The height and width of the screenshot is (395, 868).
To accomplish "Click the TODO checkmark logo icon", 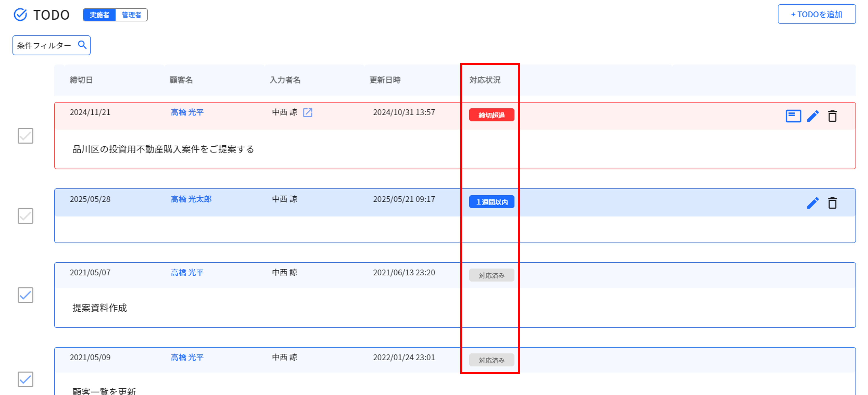I will pyautogui.click(x=20, y=14).
